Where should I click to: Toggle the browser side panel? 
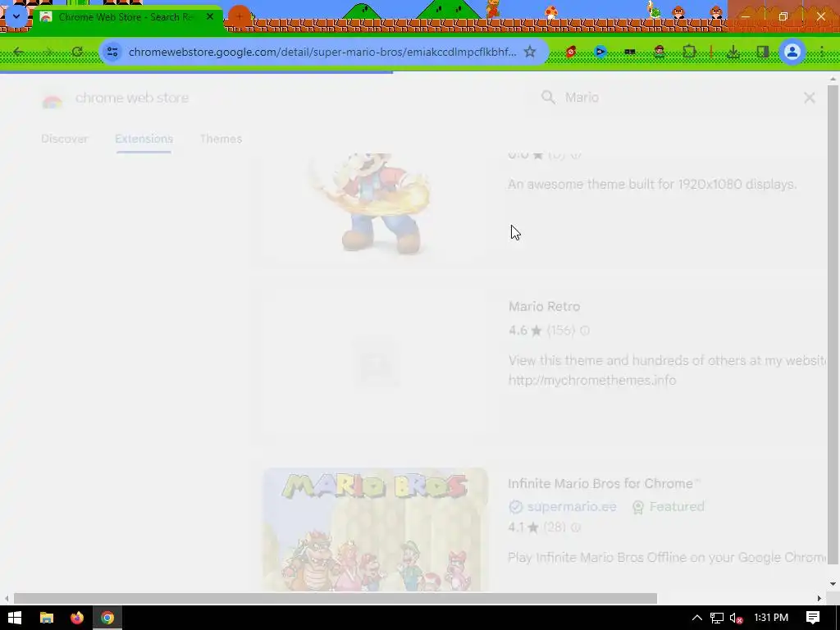click(762, 52)
